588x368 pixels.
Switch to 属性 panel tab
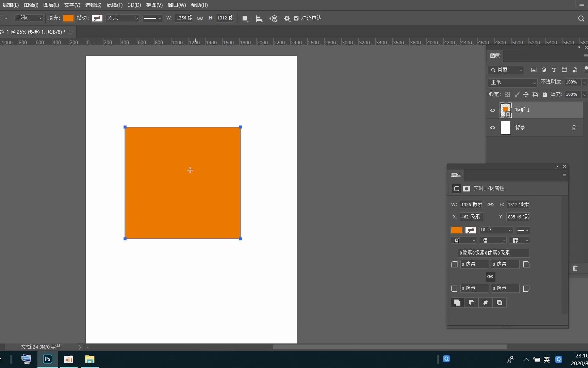(x=456, y=175)
